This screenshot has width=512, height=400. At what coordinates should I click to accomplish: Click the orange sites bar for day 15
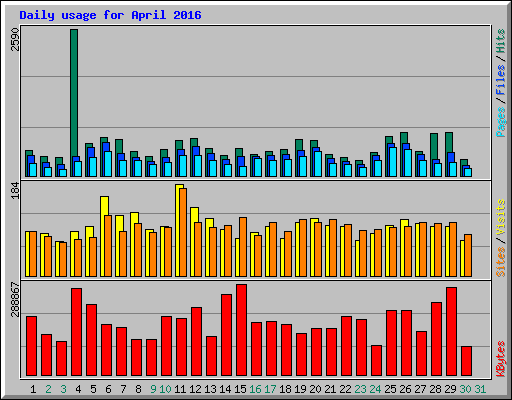[x=243, y=247]
